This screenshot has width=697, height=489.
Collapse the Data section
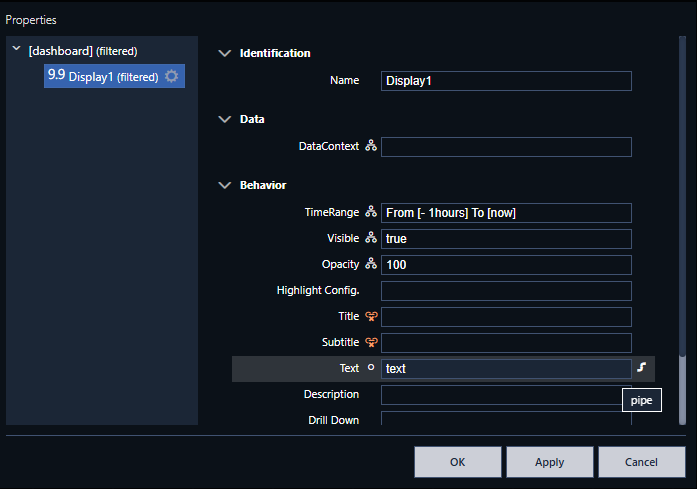coord(224,119)
